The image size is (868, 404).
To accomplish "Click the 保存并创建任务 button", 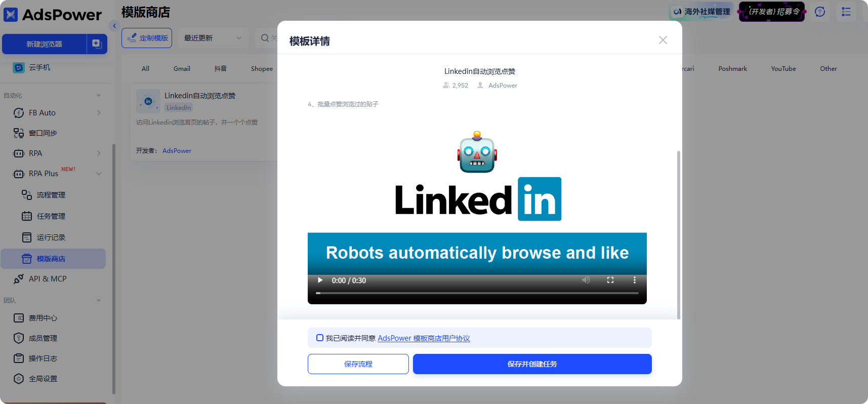I will pos(532,364).
